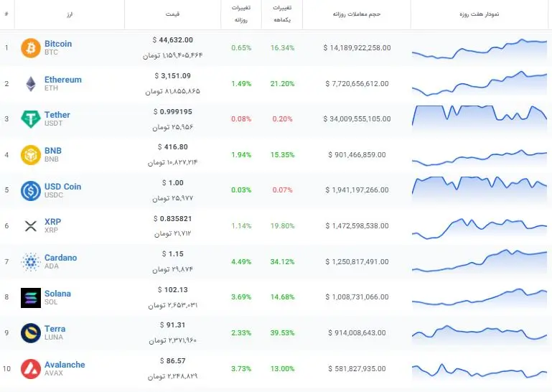Viewport: 552px width, 392px height.
Task: Click the red Avalanche logo icon
Action: (x=31, y=369)
